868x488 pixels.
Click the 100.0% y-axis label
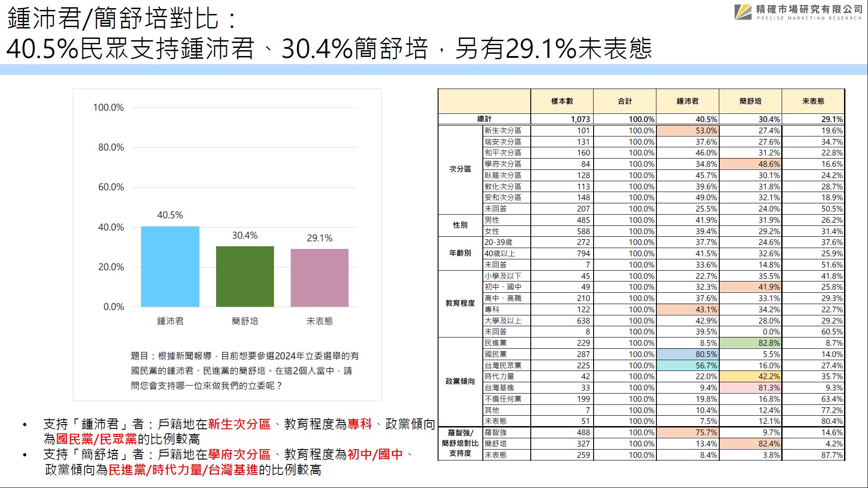[108, 108]
